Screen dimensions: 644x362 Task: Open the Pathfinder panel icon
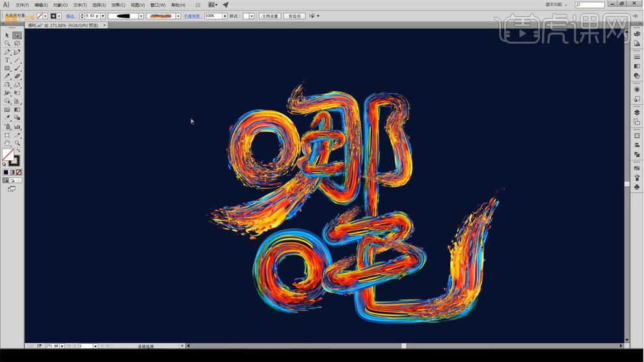pyautogui.click(x=637, y=154)
